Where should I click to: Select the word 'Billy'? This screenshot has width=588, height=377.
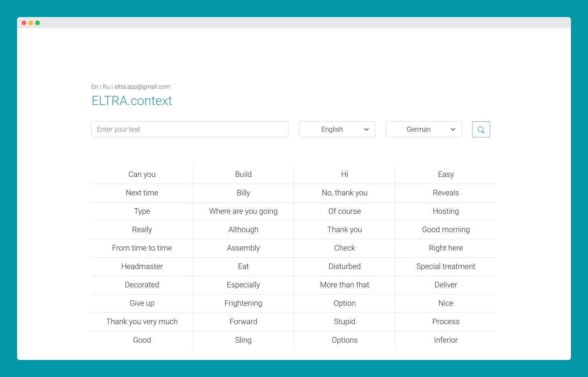(243, 193)
